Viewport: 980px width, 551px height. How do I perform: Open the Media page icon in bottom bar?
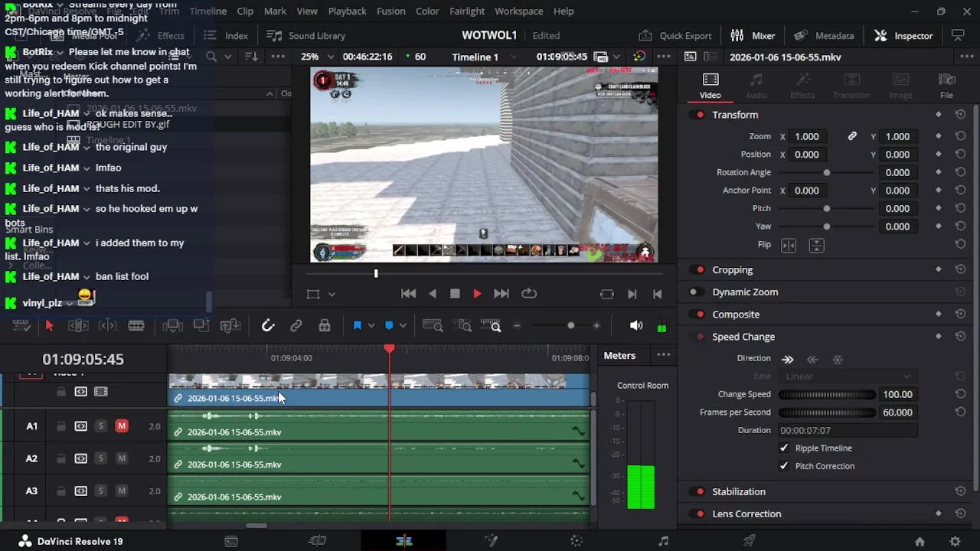(x=231, y=541)
